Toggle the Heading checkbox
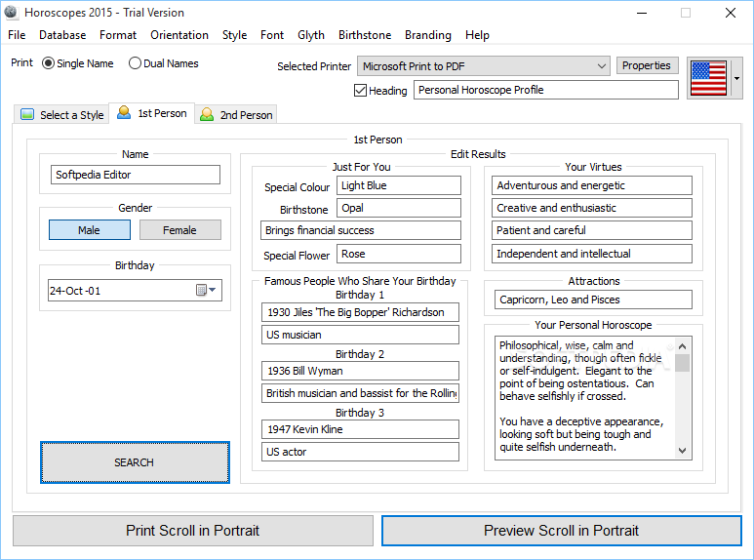Screen dimensions: 754x560 [360, 90]
